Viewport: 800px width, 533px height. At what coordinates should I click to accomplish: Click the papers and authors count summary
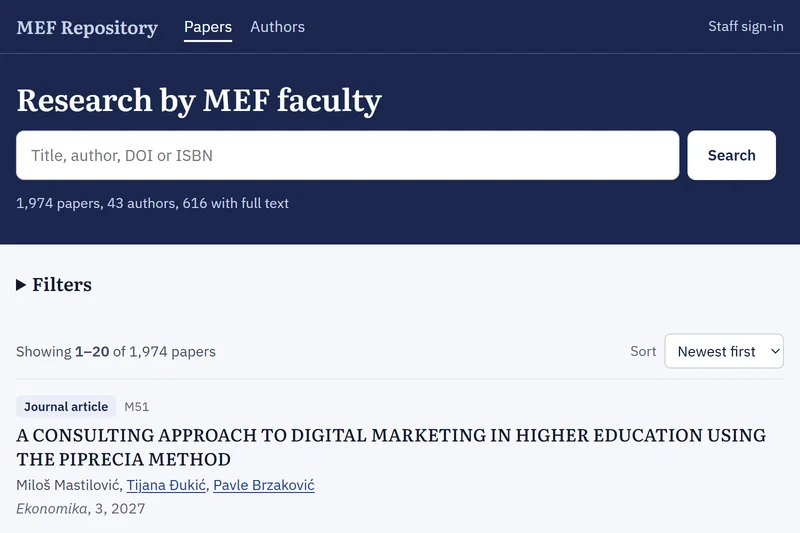[152, 203]
